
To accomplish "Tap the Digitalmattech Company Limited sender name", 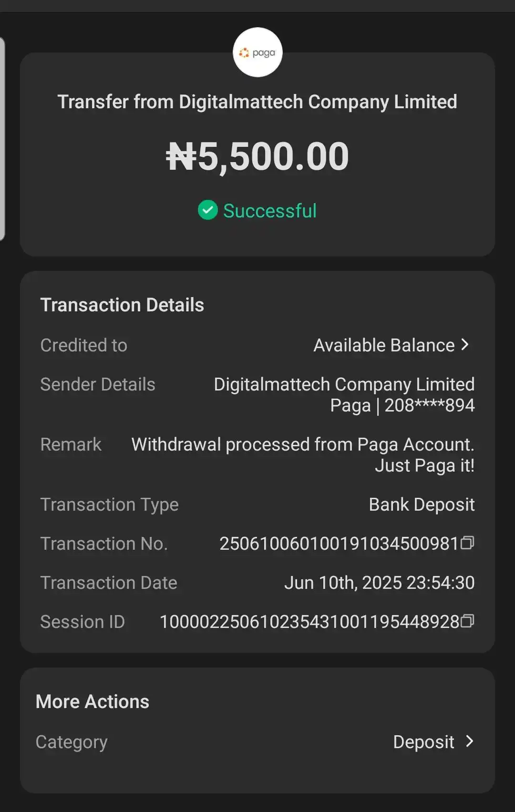I will point(344,384).
